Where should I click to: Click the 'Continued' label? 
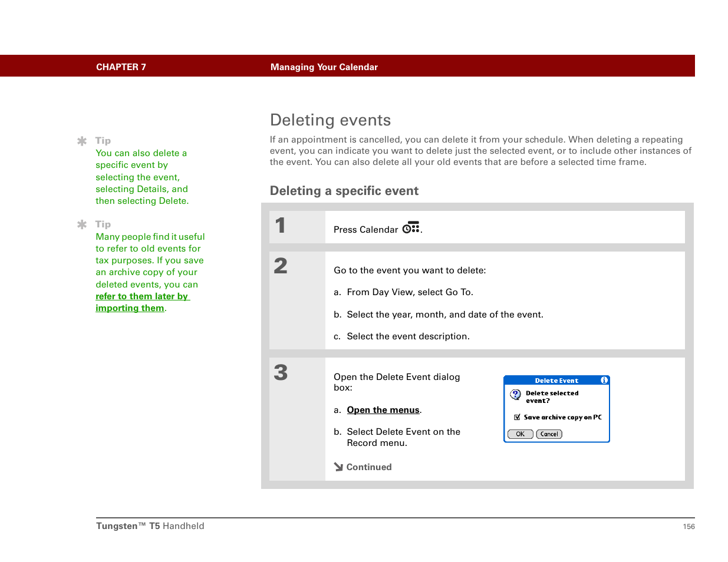pos(369,467)
